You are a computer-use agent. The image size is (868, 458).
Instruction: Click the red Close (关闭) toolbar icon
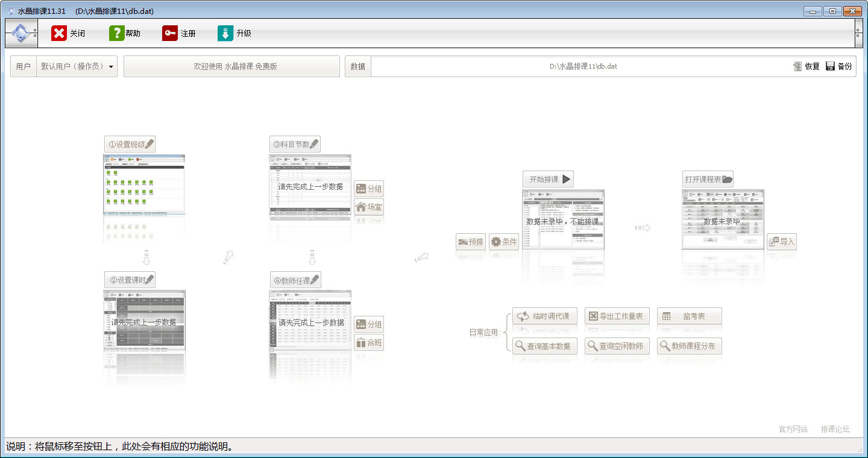(59, 33)
